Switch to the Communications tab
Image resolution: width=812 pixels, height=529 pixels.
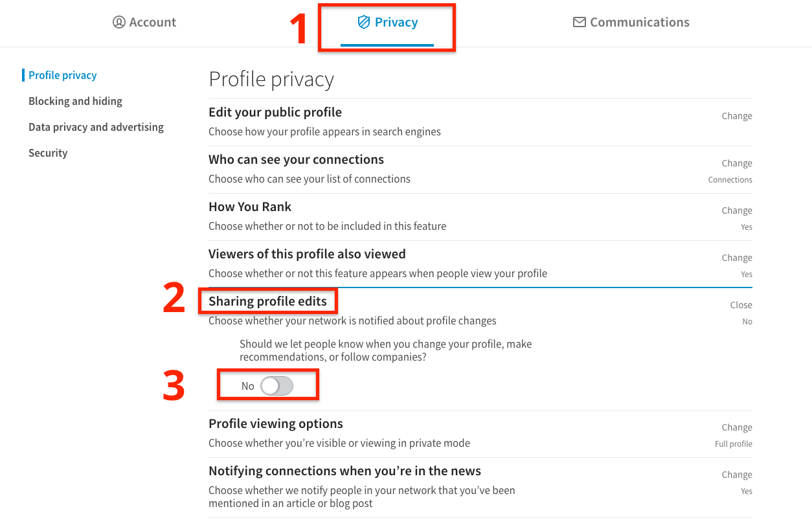(x=631, y=22)
